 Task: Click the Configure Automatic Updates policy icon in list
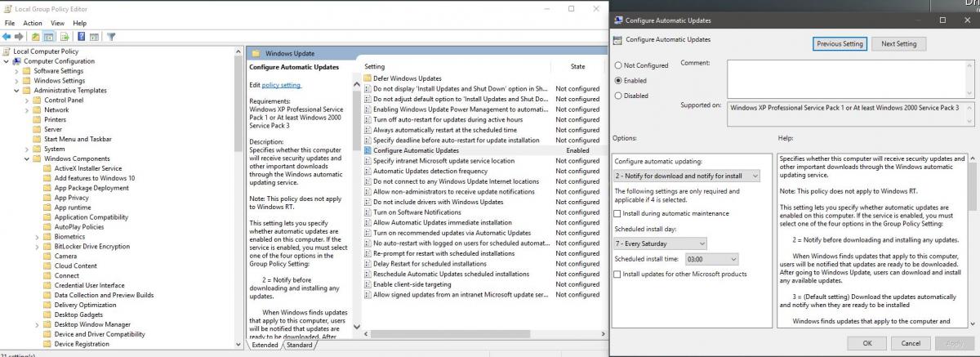(367, 151)
